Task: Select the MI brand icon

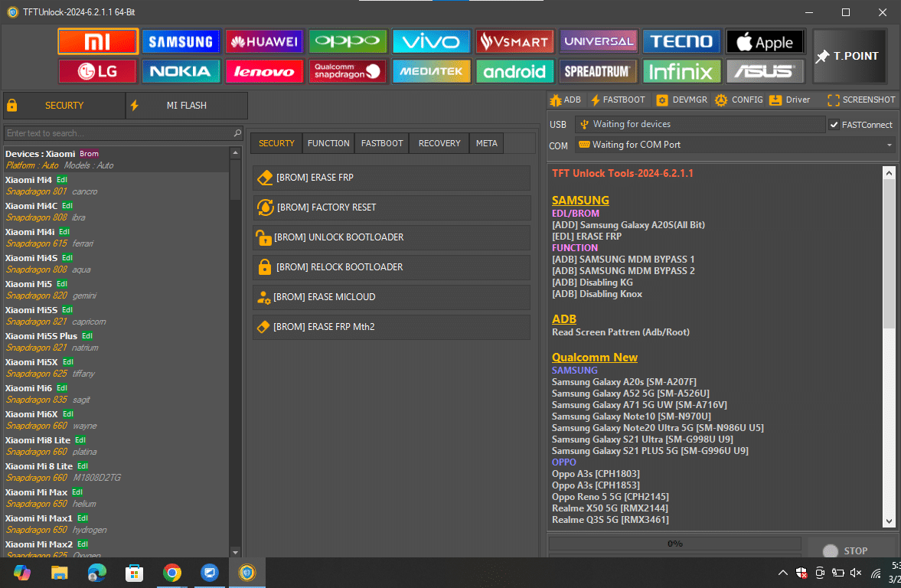Action: pos(97,41)
